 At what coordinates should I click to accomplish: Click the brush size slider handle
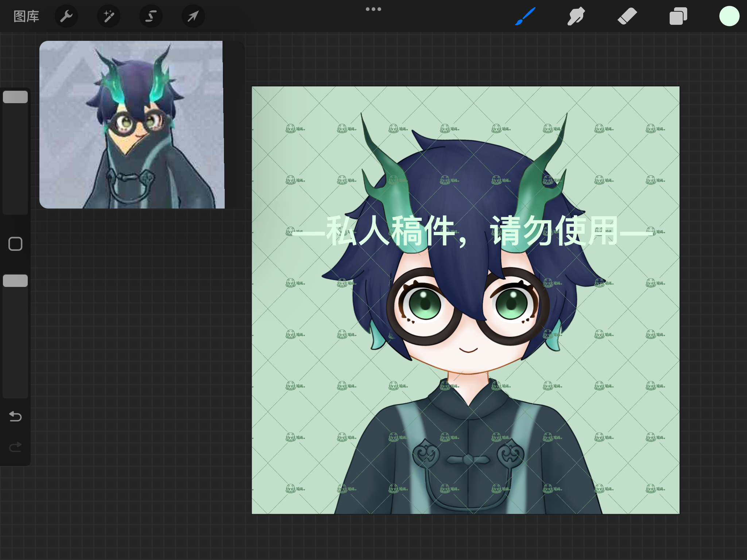point(15,97)
